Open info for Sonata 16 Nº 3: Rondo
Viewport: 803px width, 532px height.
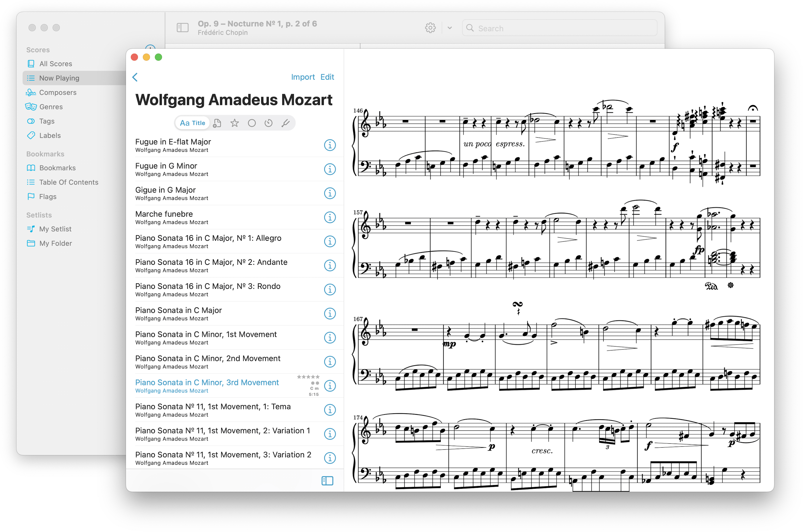[x=330, y=290]
